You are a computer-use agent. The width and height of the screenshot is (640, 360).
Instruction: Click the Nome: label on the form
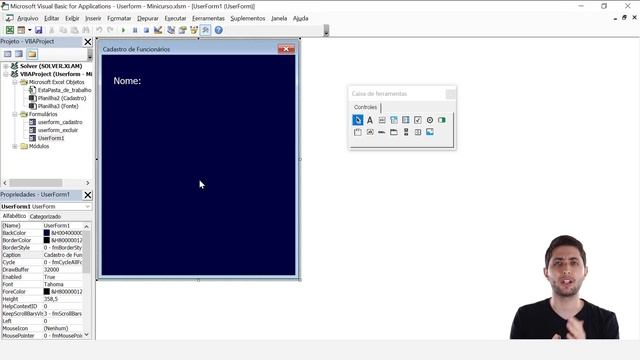click(127, 81)
